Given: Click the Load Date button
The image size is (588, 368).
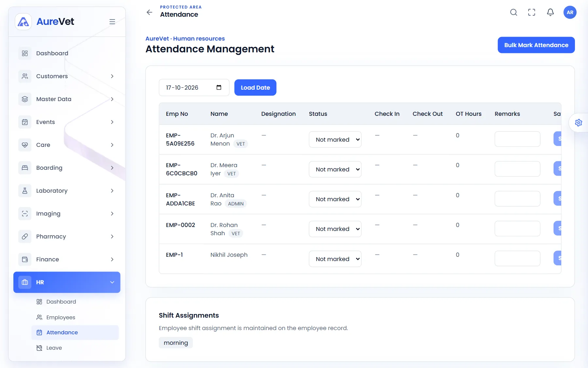Looking at the screenshot, I should coord(255,88).
